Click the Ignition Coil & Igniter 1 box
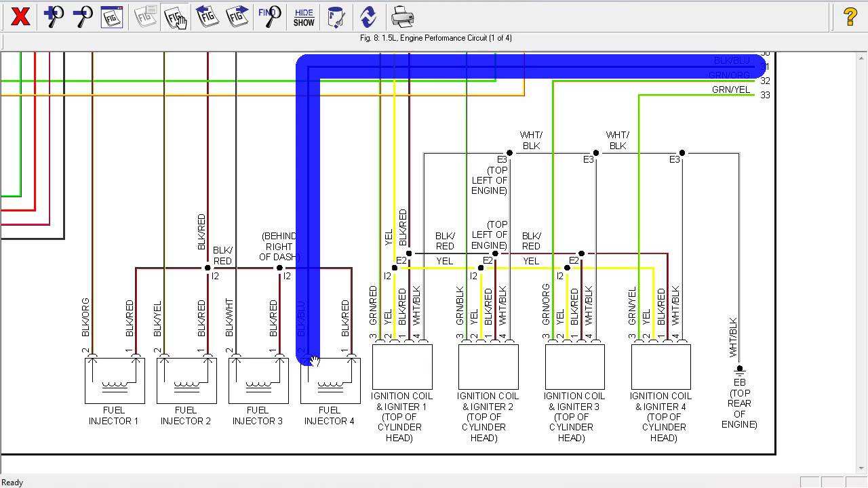This screenshot has width=868, height=488. 401,366
